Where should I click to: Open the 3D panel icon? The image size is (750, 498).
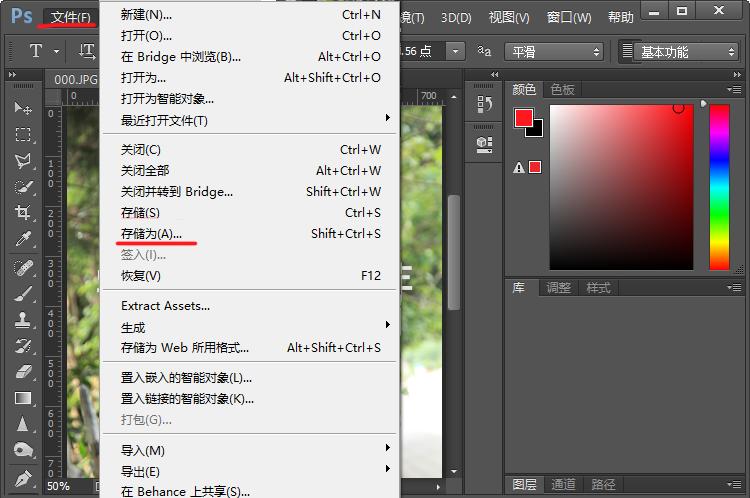[484, 144]
